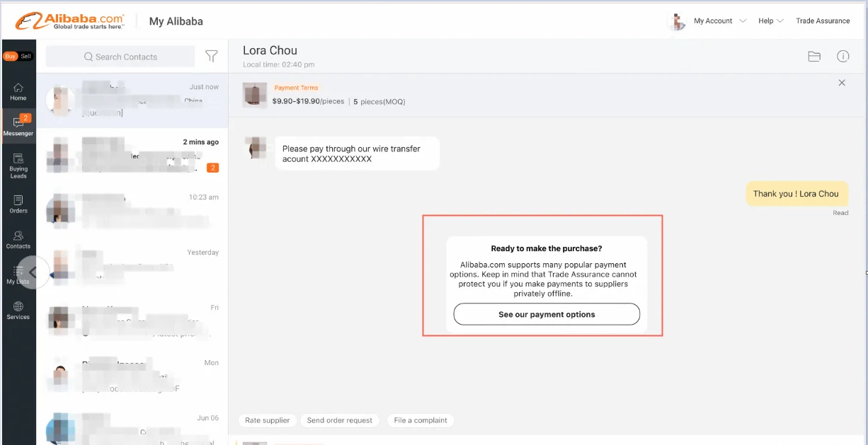Click the filter funnel icon

[x=211, y=57]
